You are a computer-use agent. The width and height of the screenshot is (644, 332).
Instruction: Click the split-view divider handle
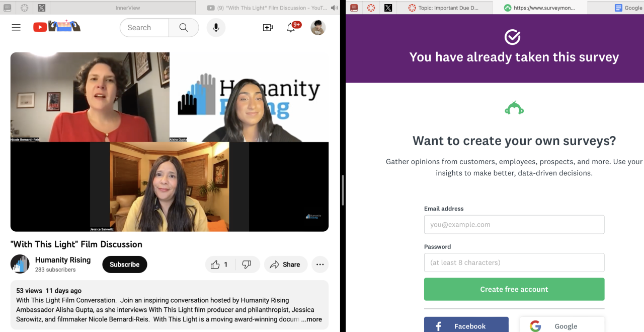pyautogui.click(x=343, y=190)
